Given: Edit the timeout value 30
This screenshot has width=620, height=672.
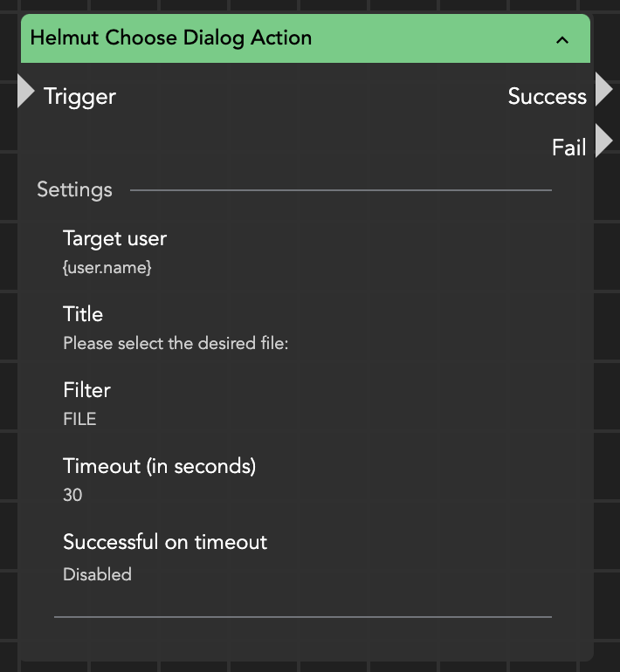Looking at the screenshot, I should click(72, 496).
